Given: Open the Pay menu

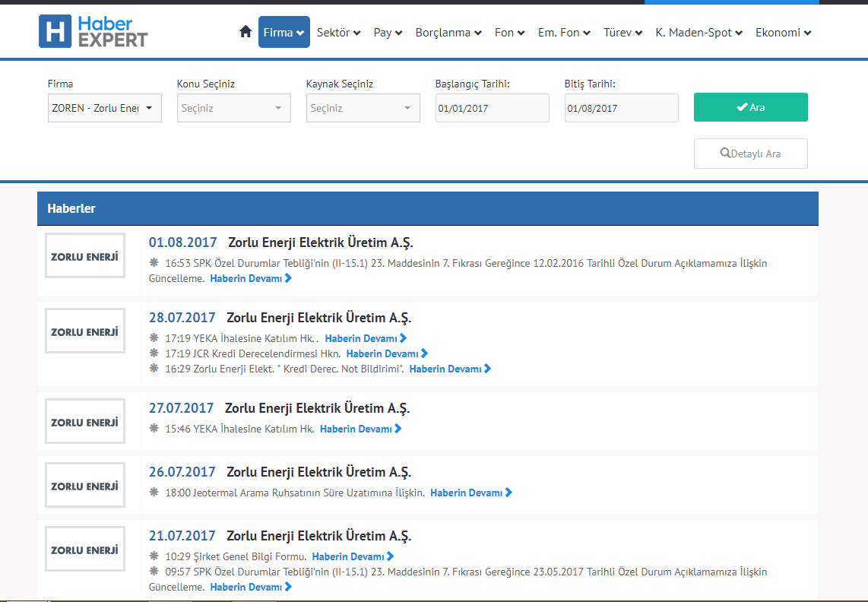Looking at the screenshot, I should point(388,33).
